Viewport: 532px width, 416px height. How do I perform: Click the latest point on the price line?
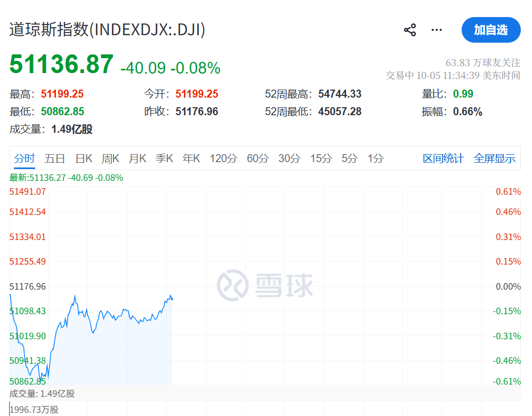coord(172,299)
